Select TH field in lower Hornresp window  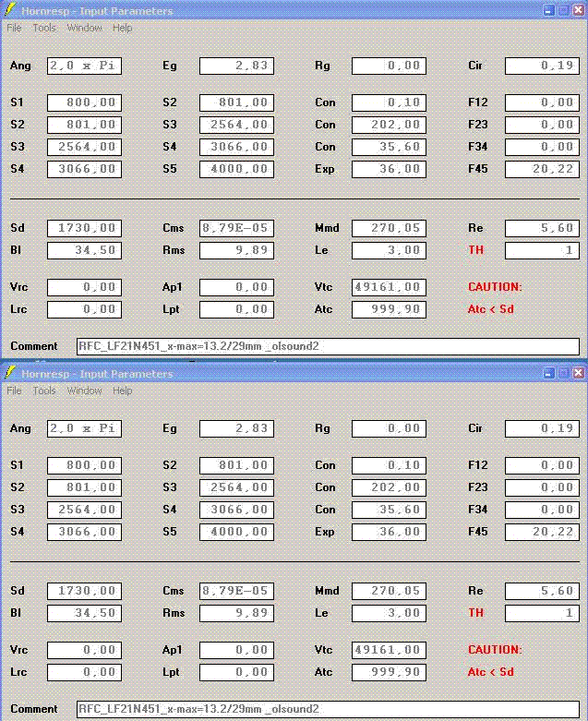[542, 613]
